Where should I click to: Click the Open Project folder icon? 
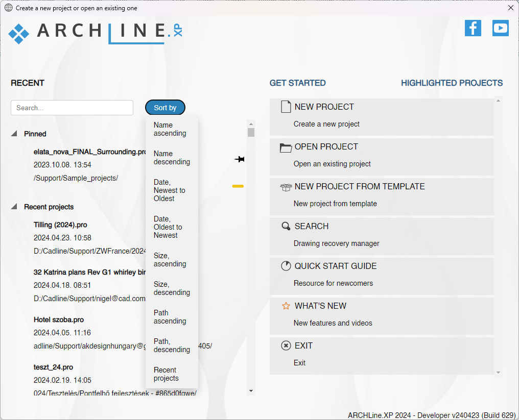(286, 147)
